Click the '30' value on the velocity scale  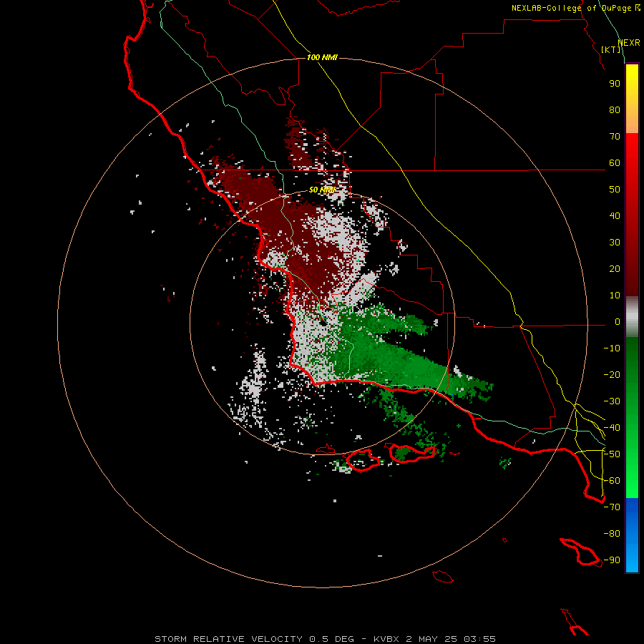coord(615,243)
